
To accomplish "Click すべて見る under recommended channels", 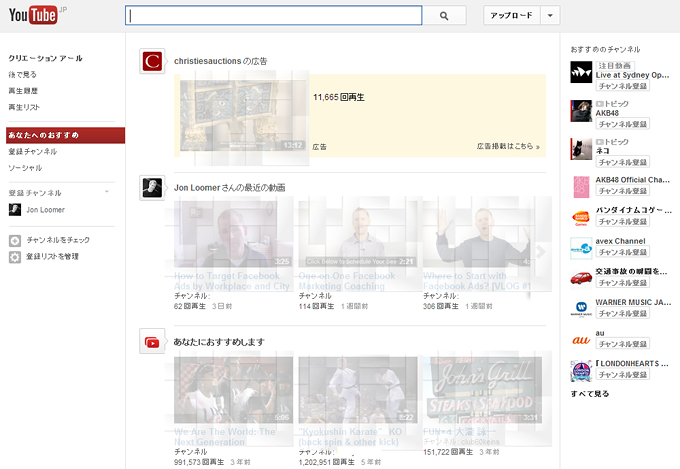I will [x=590, y=394].
